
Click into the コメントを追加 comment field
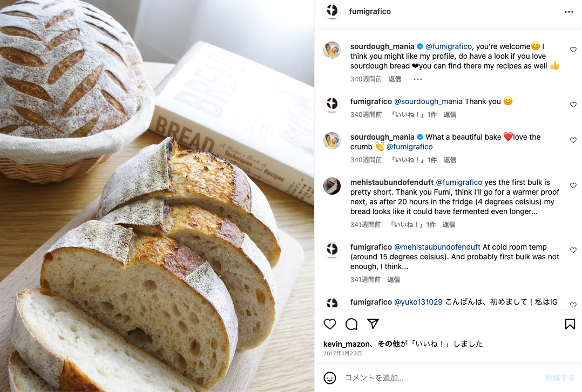[x=442, y=378]
